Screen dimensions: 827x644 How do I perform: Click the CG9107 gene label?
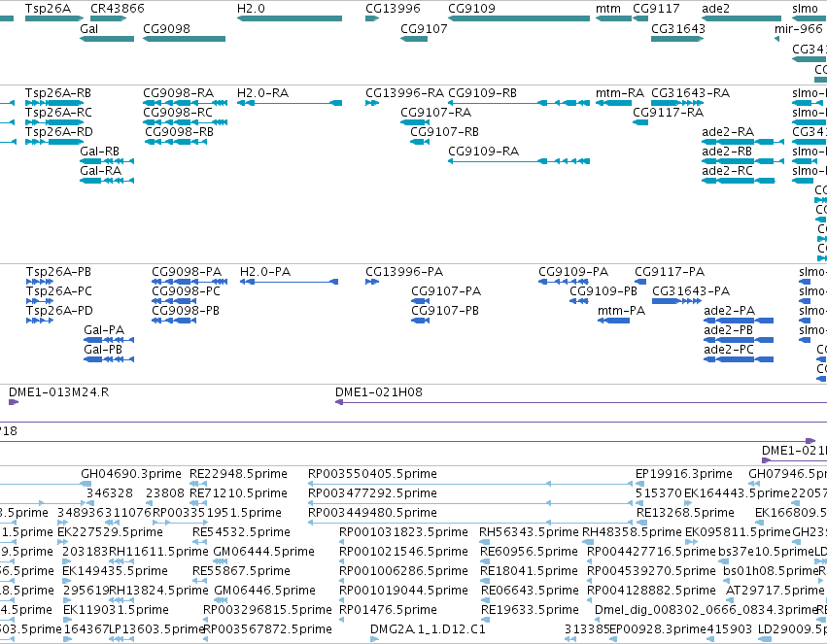point(424,28)
